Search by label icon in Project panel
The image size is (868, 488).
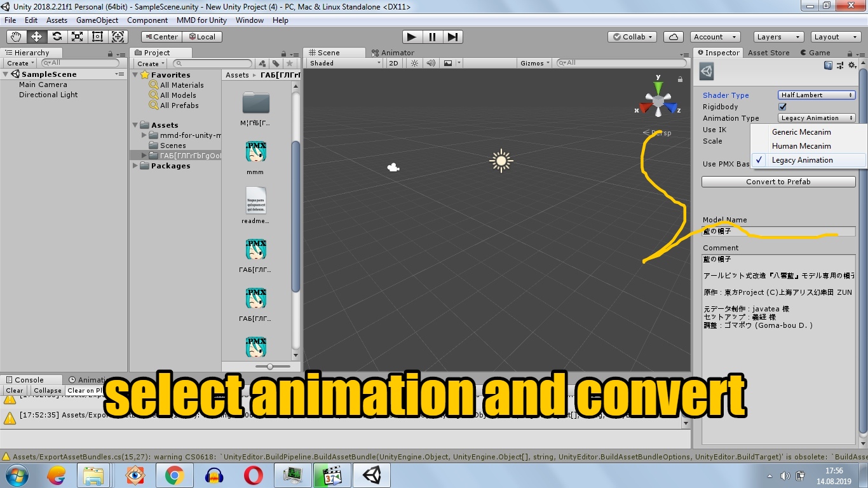point(276,64)
